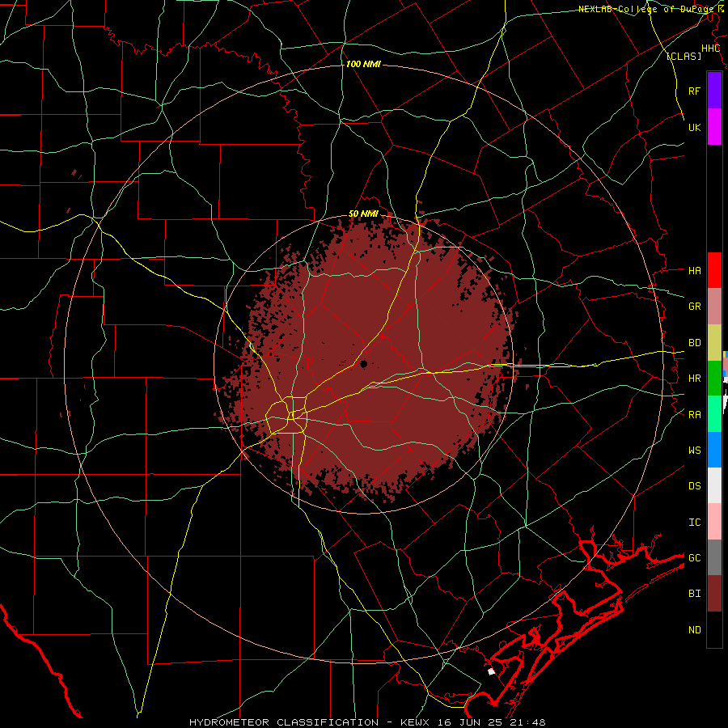Screen dimensions: 728x728
Task: Click the purple RF legend color swatch
Action: point(714,91)
